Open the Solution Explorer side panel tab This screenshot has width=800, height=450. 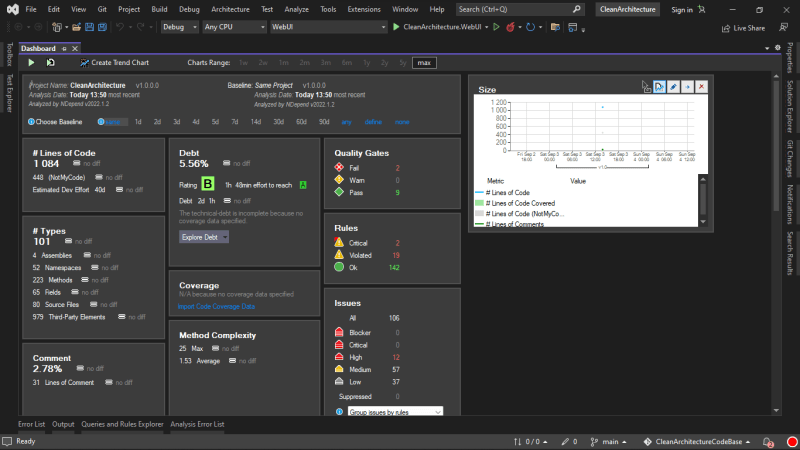[790, 106]
